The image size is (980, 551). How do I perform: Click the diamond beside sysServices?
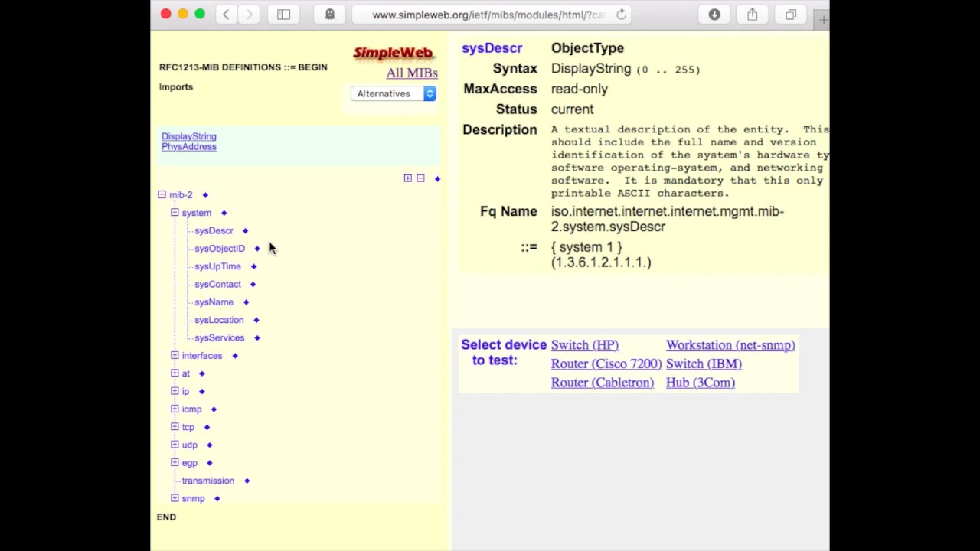tap(257, 338)
